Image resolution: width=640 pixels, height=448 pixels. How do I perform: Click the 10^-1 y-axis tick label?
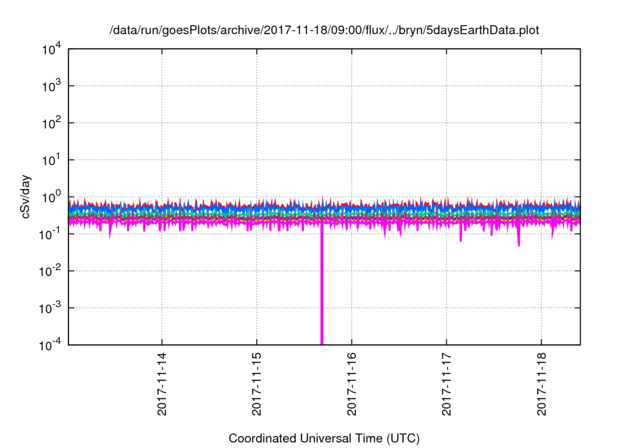click(50, 235)
